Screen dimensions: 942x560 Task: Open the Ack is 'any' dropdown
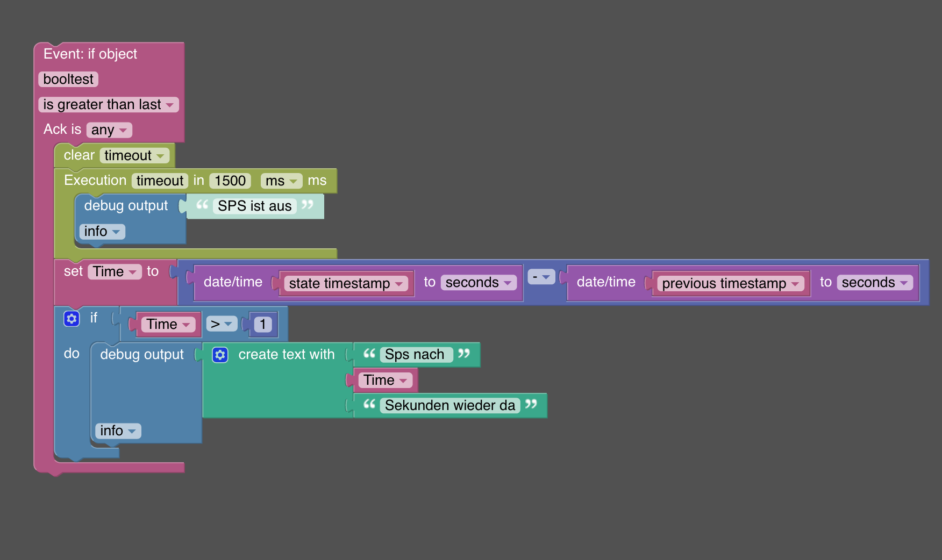pos(109,130)
